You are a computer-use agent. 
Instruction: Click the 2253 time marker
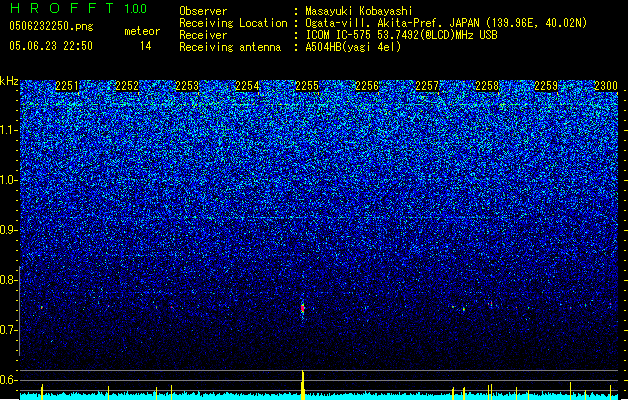(187, 86)
